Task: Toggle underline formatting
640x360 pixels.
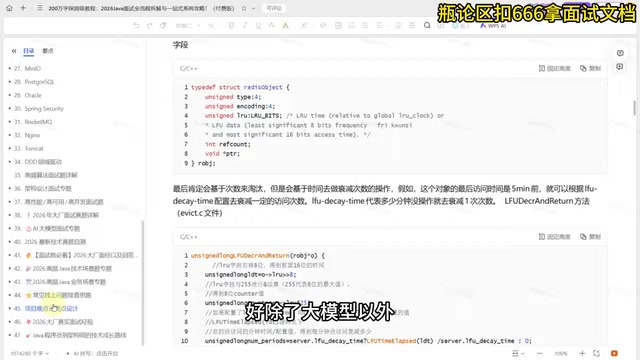Action: click(x=258, y=25)
